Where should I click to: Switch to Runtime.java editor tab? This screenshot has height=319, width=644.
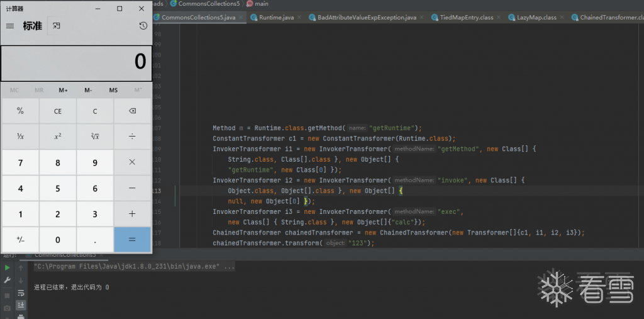pos(277,17)
